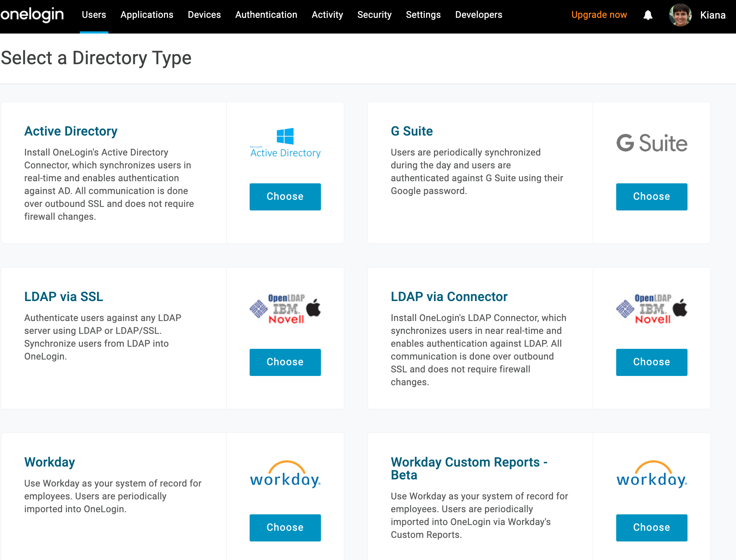Click the notification bell icon
The height and width of the screenshot is (560, 736).
pyautogui.click(x=648, y=15)
